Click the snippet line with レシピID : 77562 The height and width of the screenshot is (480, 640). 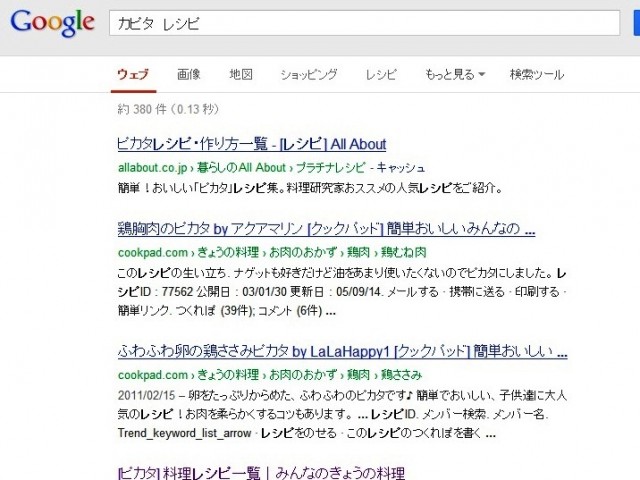pos(342,292)
